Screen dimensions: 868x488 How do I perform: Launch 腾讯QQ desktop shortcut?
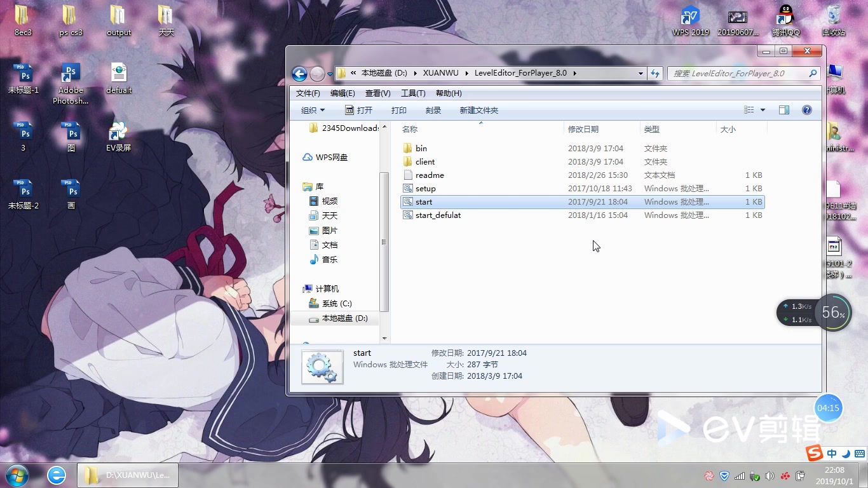(786, 21)
